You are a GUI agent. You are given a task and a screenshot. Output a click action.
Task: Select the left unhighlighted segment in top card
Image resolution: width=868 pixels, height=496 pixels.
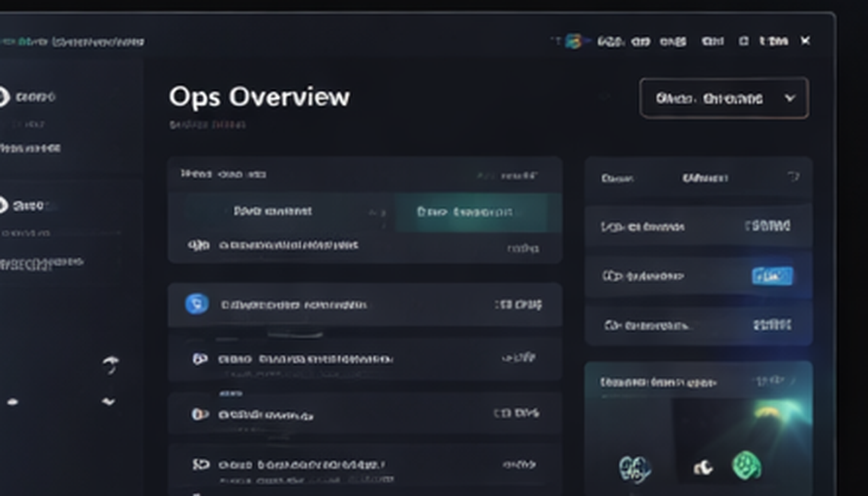273,211
